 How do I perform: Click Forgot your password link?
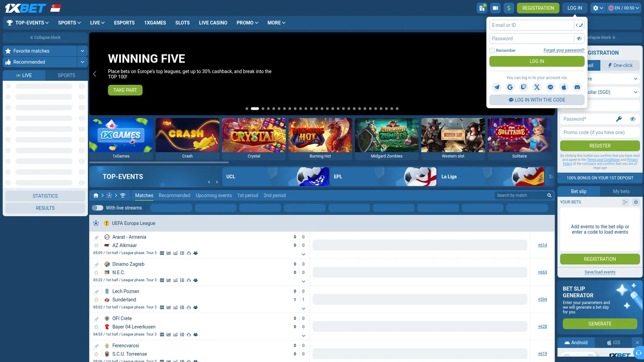pos(564,50)
